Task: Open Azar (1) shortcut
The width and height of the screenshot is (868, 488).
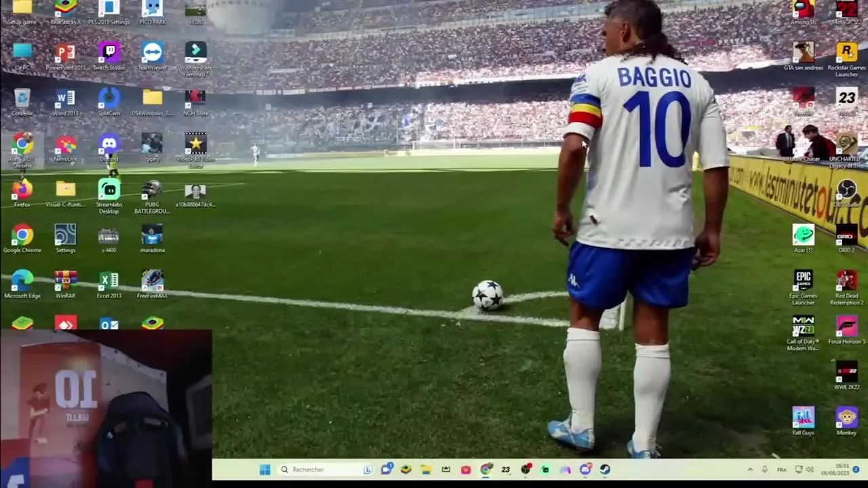Action: point(804,239)
